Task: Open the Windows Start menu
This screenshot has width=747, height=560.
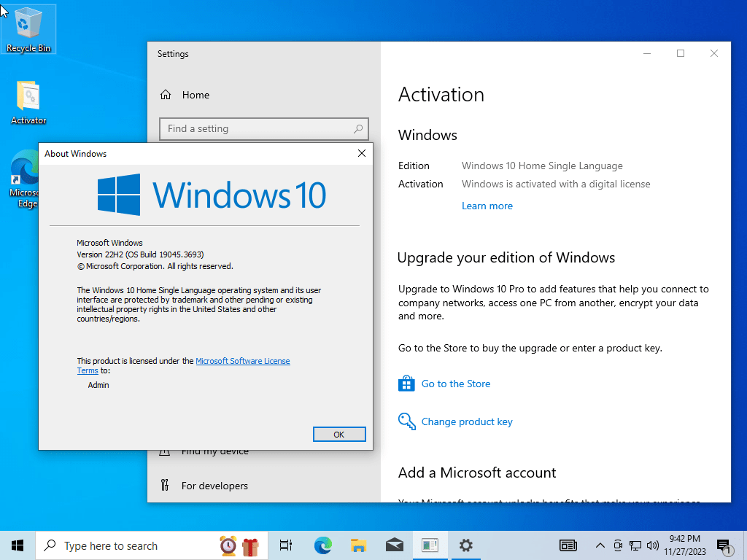Action: point(18,545)
